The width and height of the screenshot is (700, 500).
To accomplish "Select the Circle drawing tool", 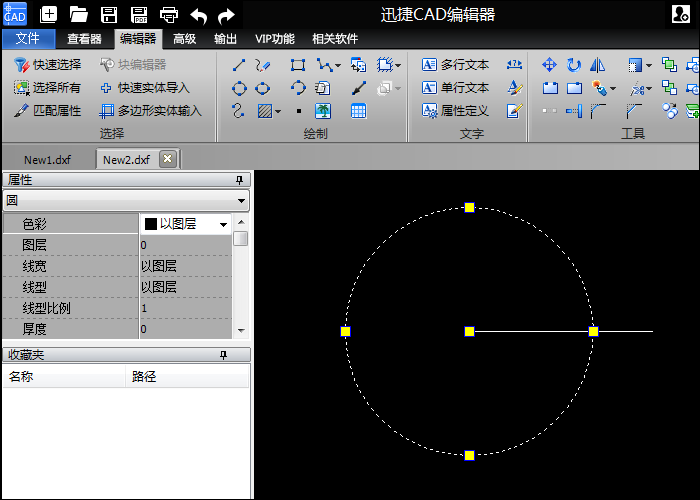I will 239,88.
